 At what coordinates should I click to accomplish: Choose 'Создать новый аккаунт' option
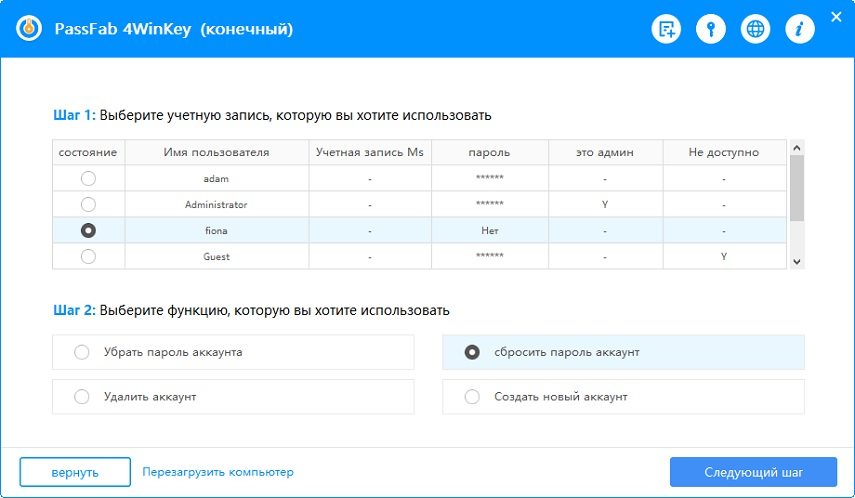(472, 397)
